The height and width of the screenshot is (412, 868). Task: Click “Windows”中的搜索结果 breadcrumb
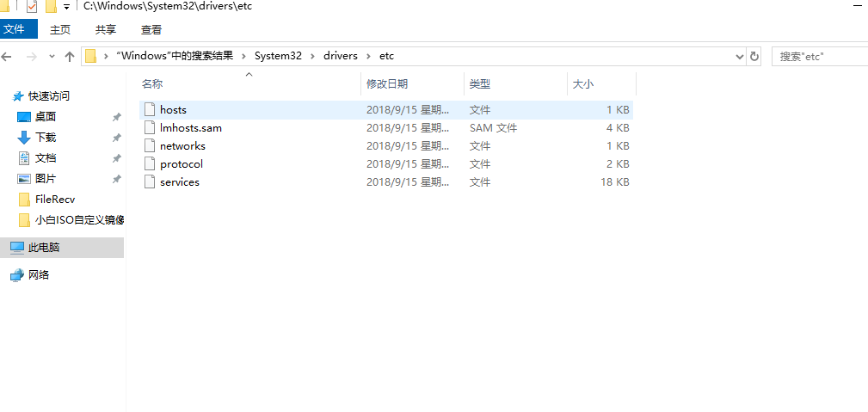tap(175, 56)
